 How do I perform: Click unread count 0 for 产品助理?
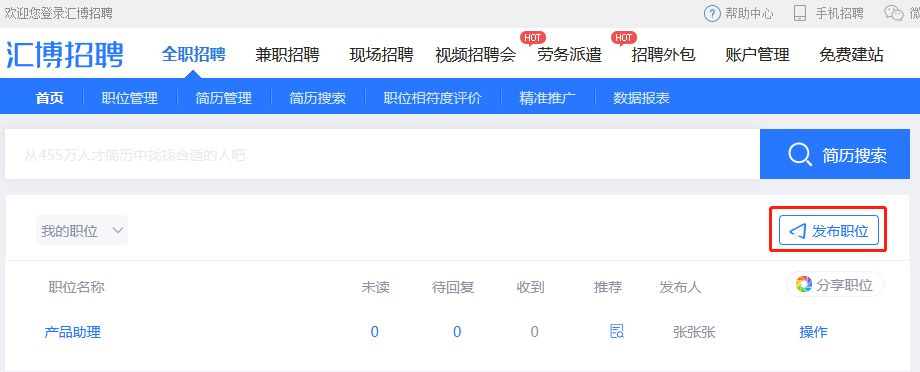(375, 332)
